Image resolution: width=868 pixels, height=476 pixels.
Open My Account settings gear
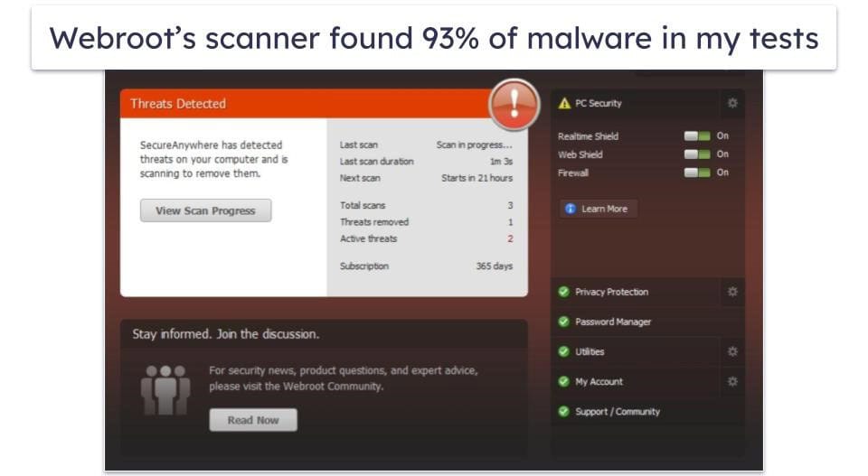click(732, 381)
